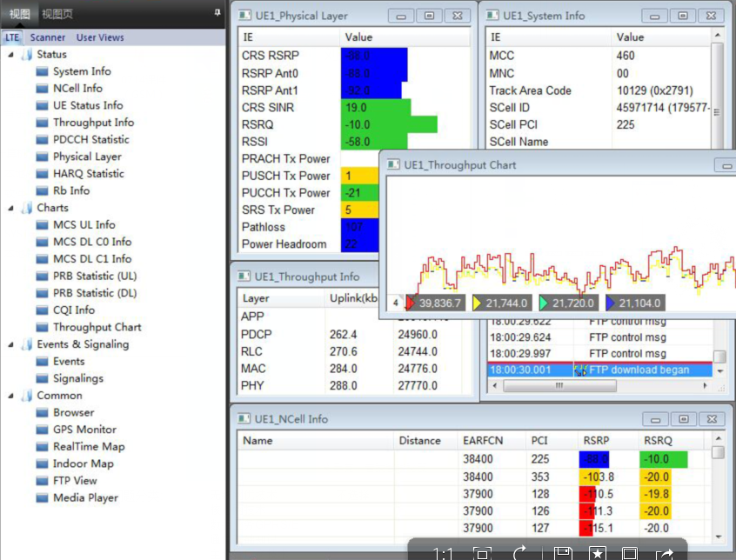Click the horizontal scrollbar under the FTP event list

(x=559, y=385)
